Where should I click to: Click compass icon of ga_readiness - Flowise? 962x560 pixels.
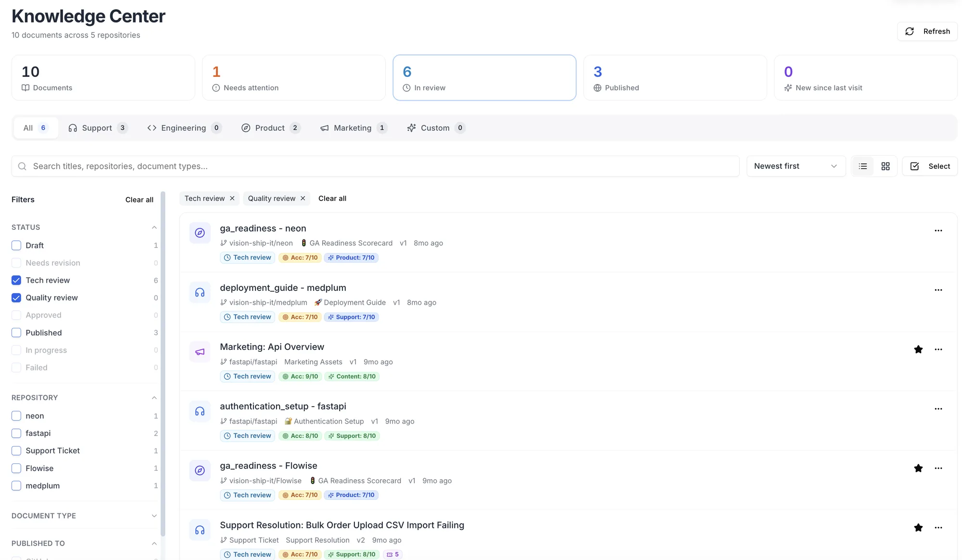tap(200, 471)
